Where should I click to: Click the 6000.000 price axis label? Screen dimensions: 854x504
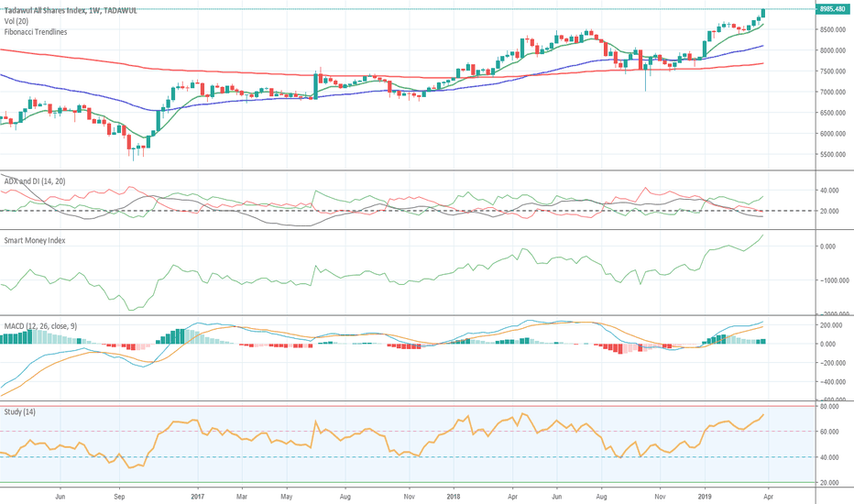coord(833,134)
